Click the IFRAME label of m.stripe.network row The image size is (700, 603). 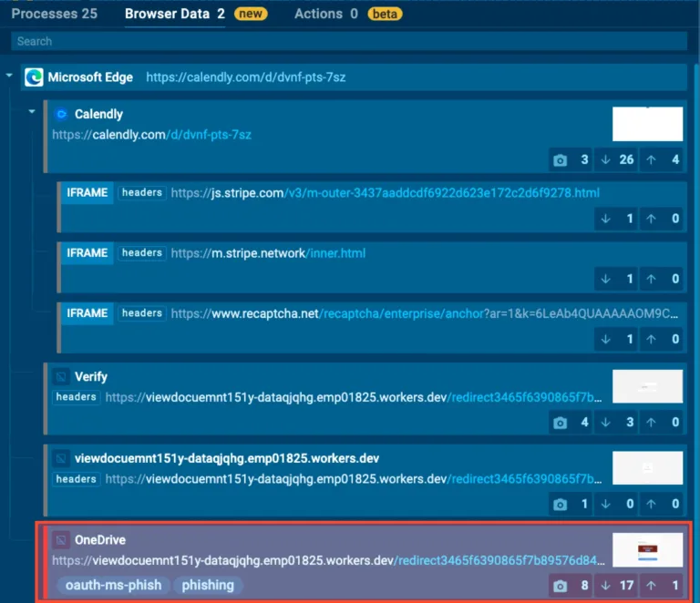pos(87,253)
